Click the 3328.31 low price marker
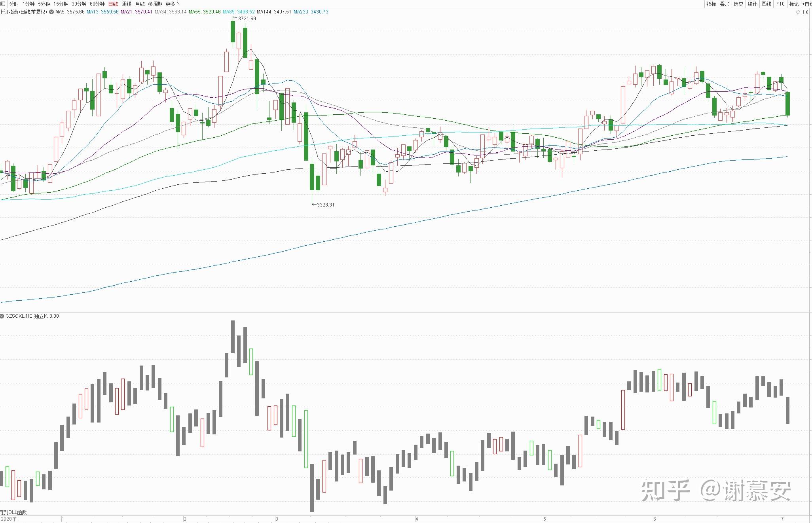 [x=326, y=205]
